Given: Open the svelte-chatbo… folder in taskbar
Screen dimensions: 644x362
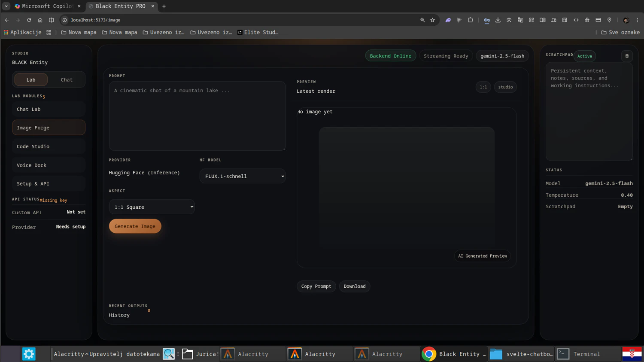Looking at the screenshot, I should click(x=521, y=354).
